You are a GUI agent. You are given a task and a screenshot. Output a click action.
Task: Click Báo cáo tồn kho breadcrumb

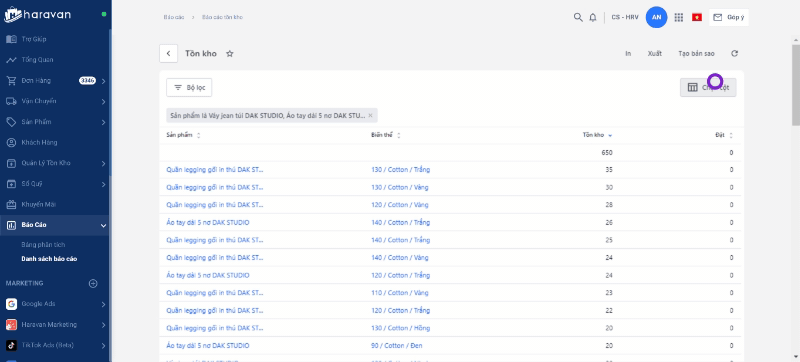tap(222, 17)
